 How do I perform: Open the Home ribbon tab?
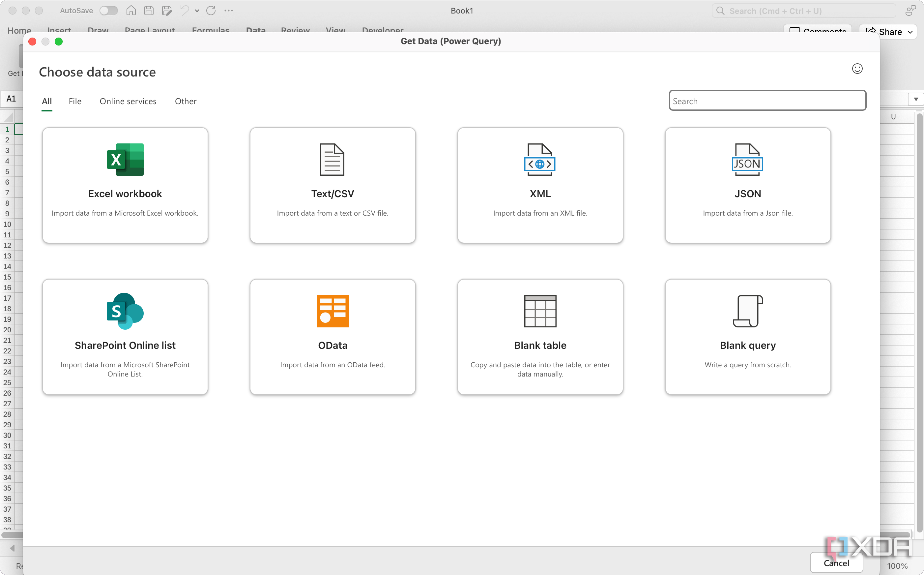[x=19, y=30]
